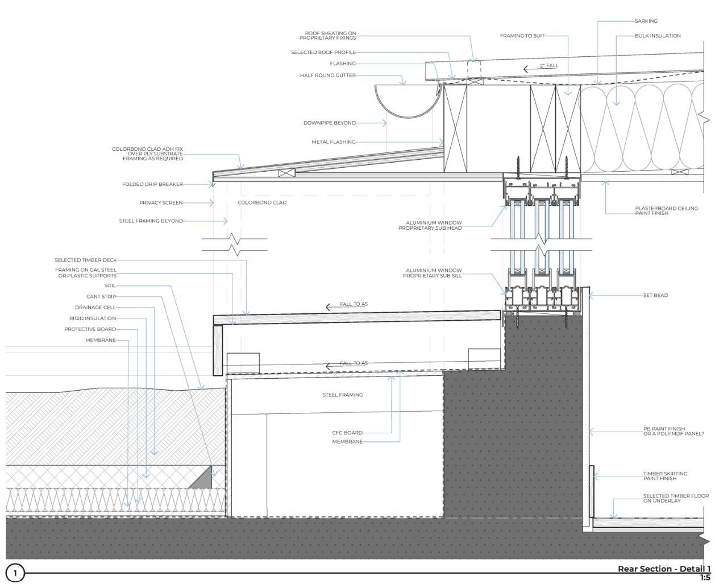Image resolution: width=715 pixels, height=588 pixels.
Task: Select the half round gutter shape
Action: [x=408, y=101]
